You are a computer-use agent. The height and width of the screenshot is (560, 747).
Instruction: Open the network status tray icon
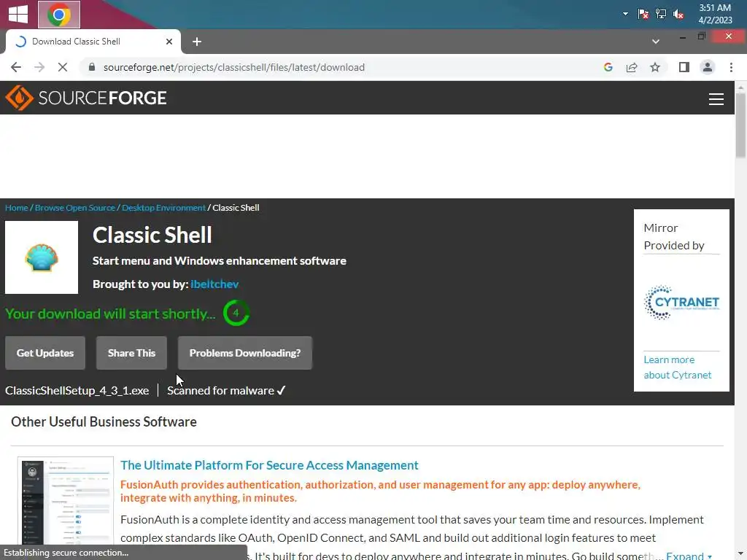(x=661, y=14)
